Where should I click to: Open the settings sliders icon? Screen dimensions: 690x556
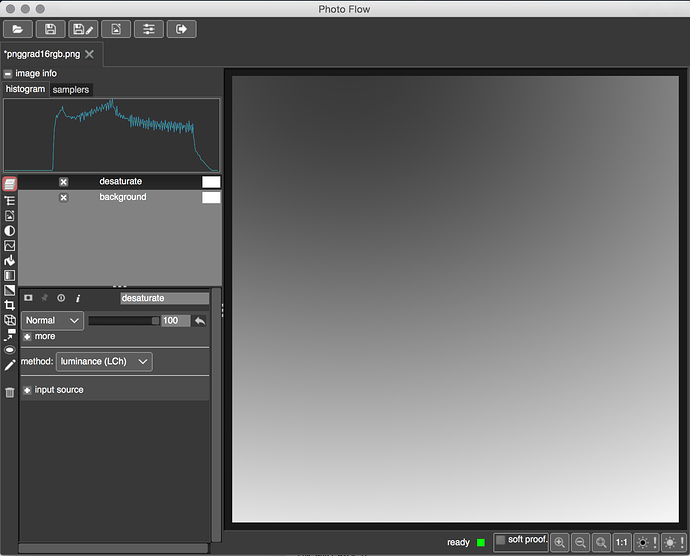[149, 29]
